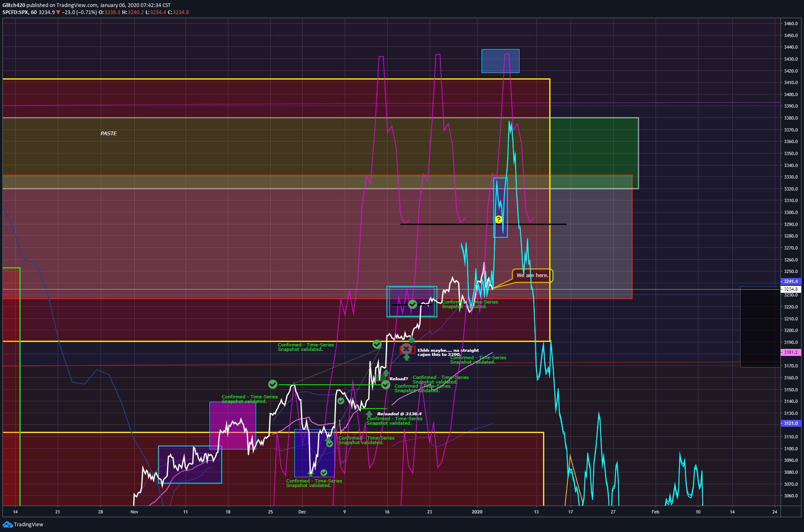The image size is (804, 532).
Task: Click the Glitch420 author name
Action: point(14,5)
